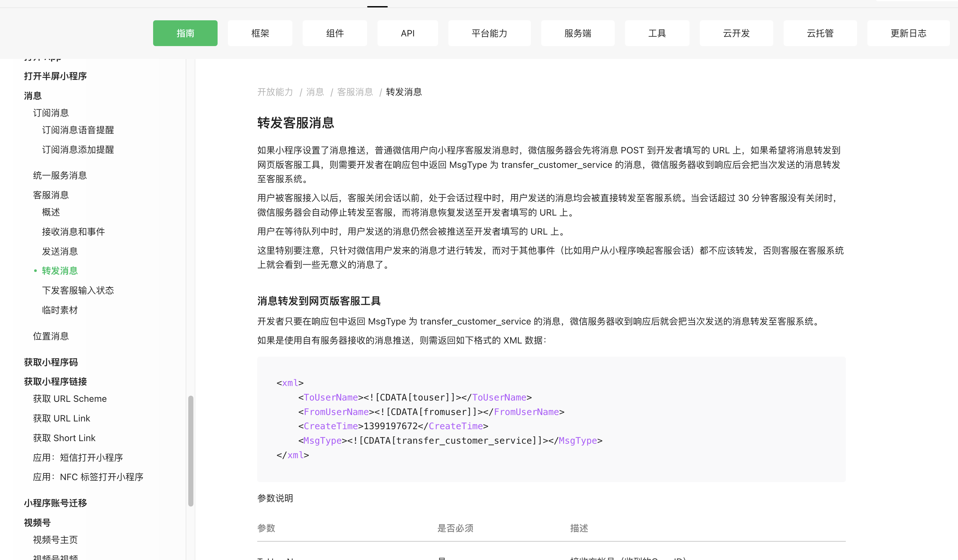Select the 云开发 tab
958x560 pixels.
(736, 33)
